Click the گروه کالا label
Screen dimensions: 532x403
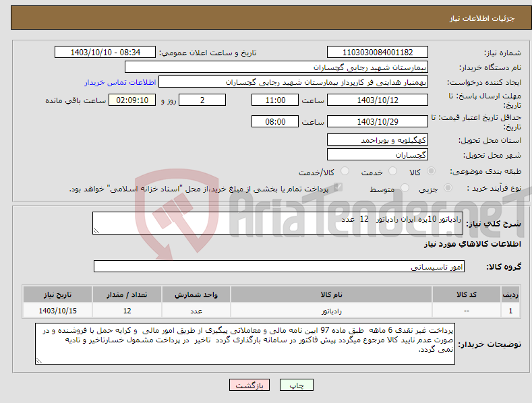pos(504,267)
